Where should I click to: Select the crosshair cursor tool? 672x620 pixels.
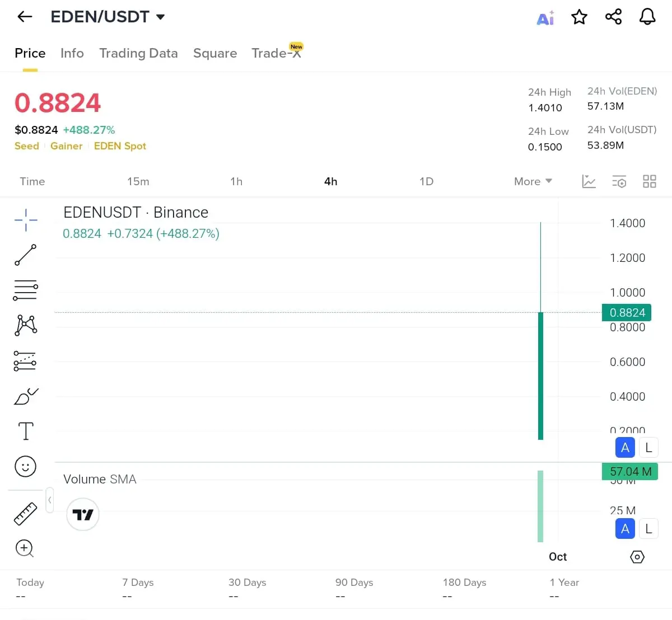(x=26, y=220)
